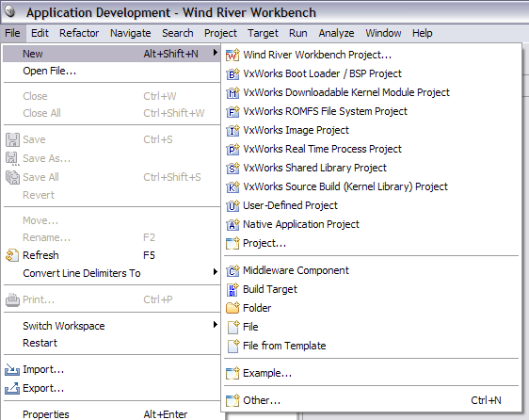The image size is (529, 420).
Task: Click the Other wizard icon
Action: (x=232, y=401)
